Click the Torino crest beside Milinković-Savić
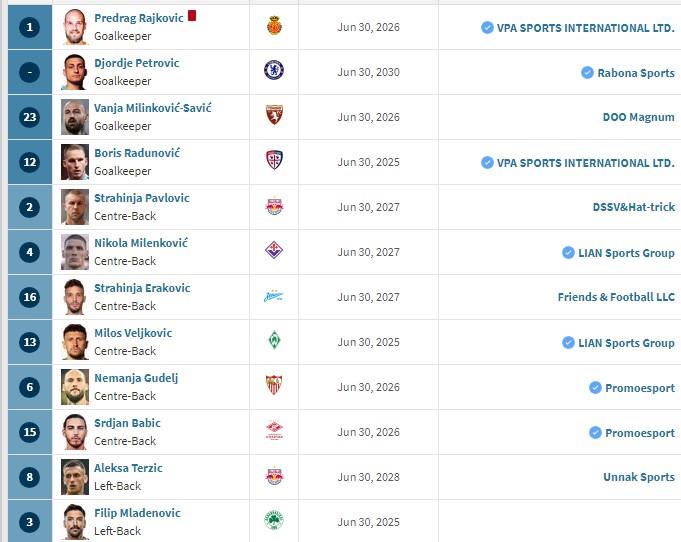This screenshot has width=681, height=542. [274, 116]
